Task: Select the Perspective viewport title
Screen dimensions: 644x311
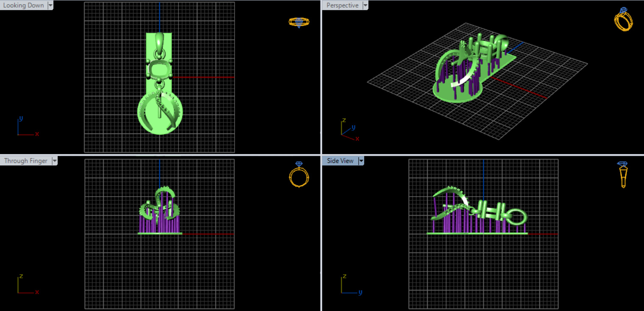Action: coord(342,6)
